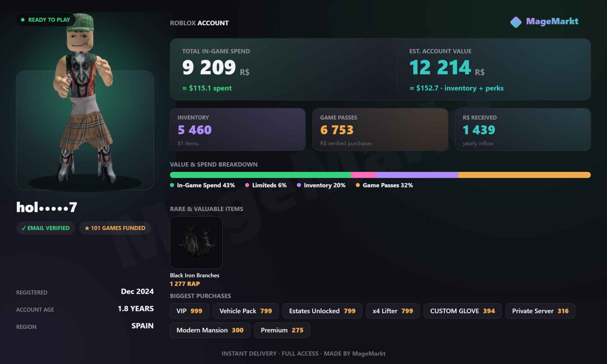Select the Premium 275 chip
Image resolution: width=607 pixels, height=364 pixels.
click(x=282, y=330)
